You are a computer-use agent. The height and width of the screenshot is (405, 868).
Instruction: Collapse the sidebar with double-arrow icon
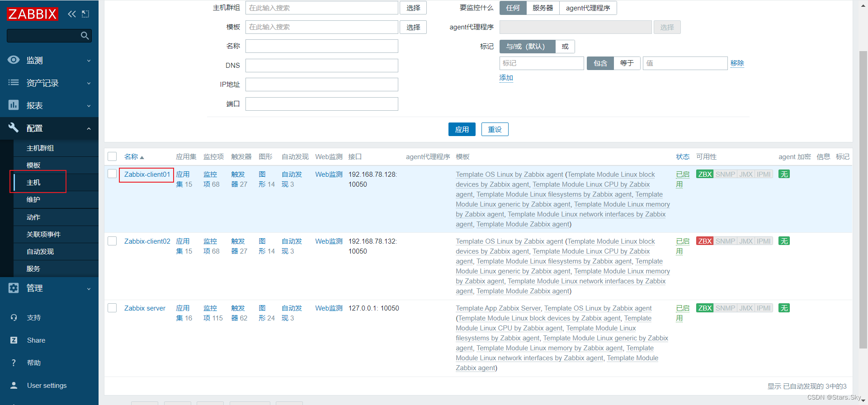tap(72, 14)
